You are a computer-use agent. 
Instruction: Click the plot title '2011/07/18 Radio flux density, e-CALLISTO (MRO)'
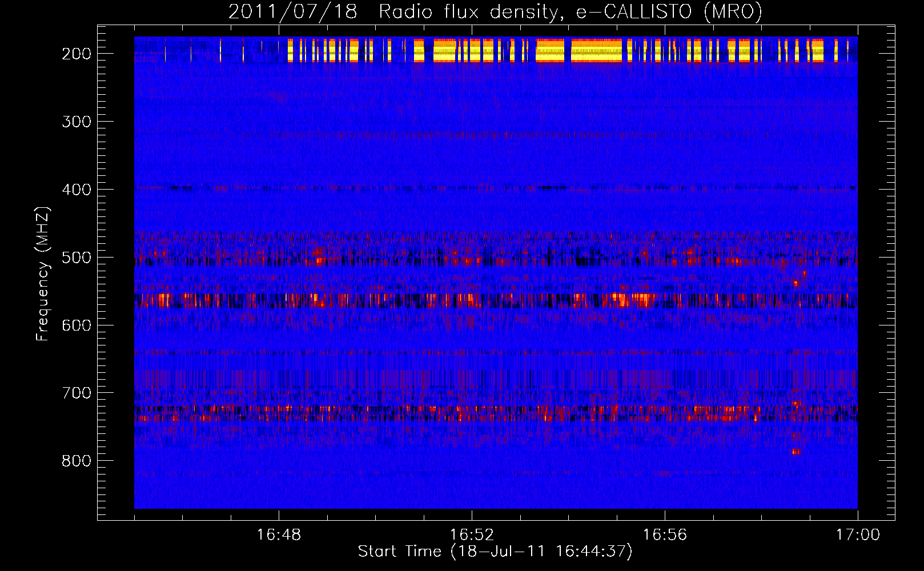[495, 11]
